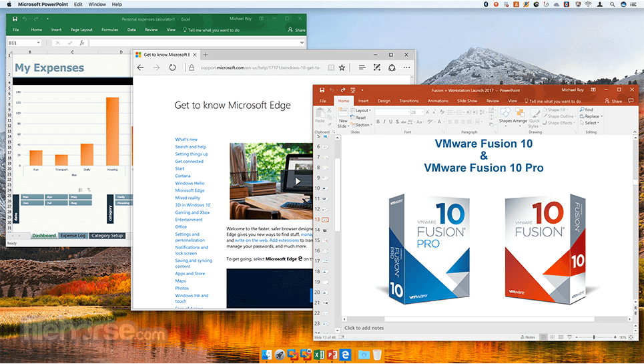Screen dimensions: 644x364
Task: Open Launchpad rocket icon in the dock
Action: click(x=280, y=354)
